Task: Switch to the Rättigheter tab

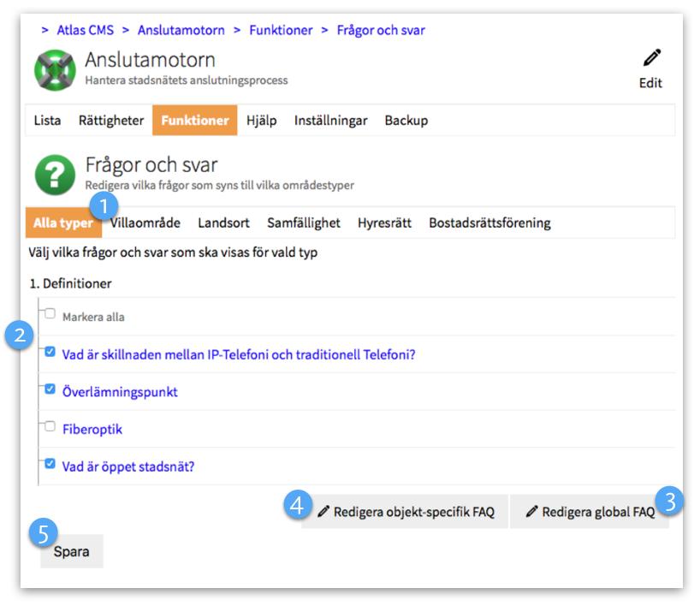Action: 111,121
